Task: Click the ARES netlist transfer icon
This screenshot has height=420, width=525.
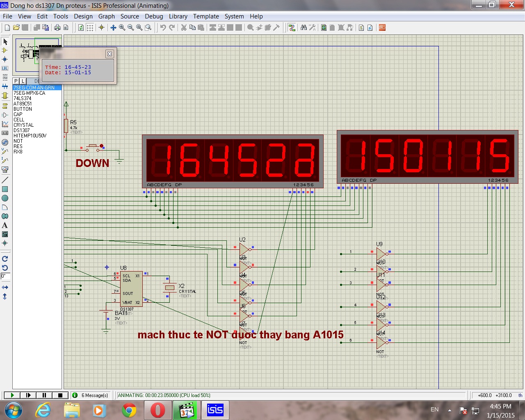Action: 382,27
